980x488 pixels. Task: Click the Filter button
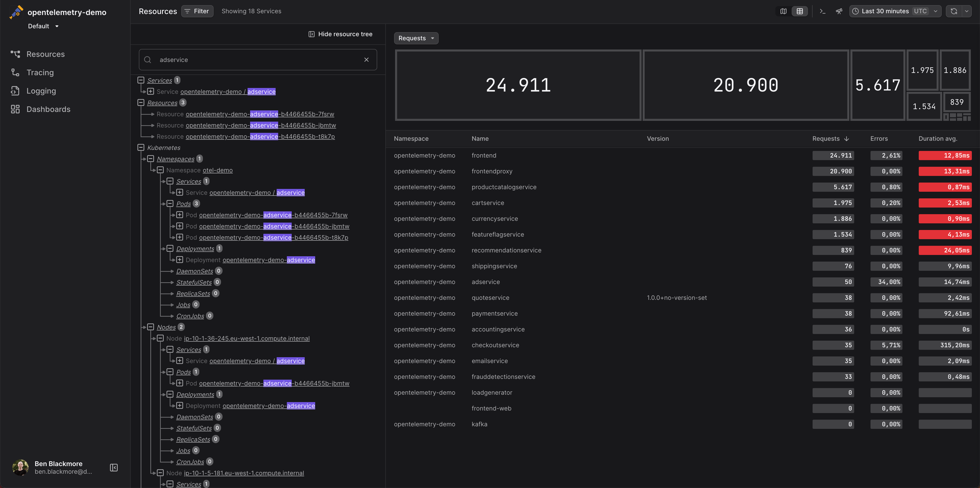[x=197, y=11]
